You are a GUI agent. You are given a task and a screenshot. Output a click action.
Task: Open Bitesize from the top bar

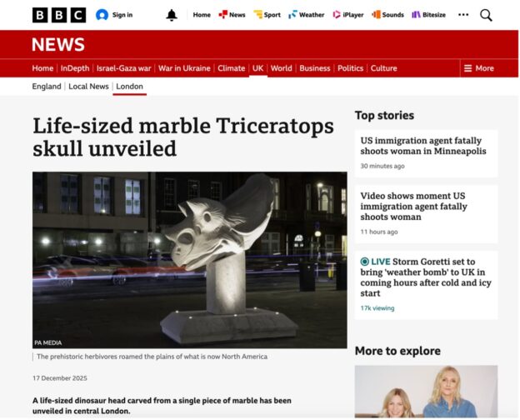coord(428,15)
